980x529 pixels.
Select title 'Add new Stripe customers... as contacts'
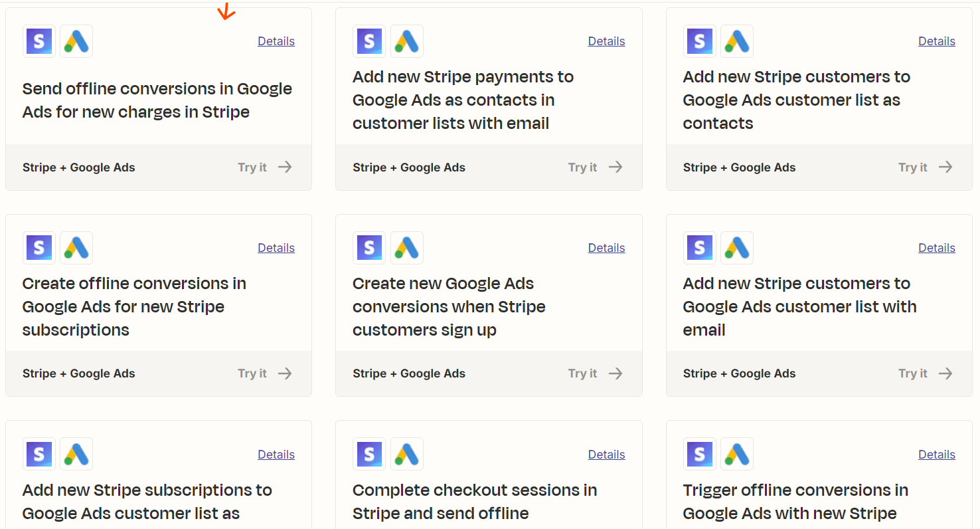click(797, 100)
